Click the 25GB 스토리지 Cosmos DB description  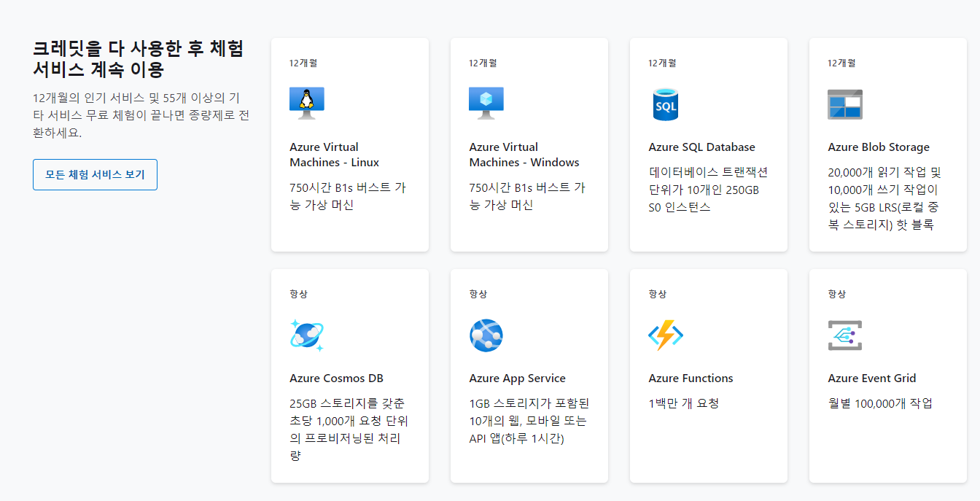349,430
